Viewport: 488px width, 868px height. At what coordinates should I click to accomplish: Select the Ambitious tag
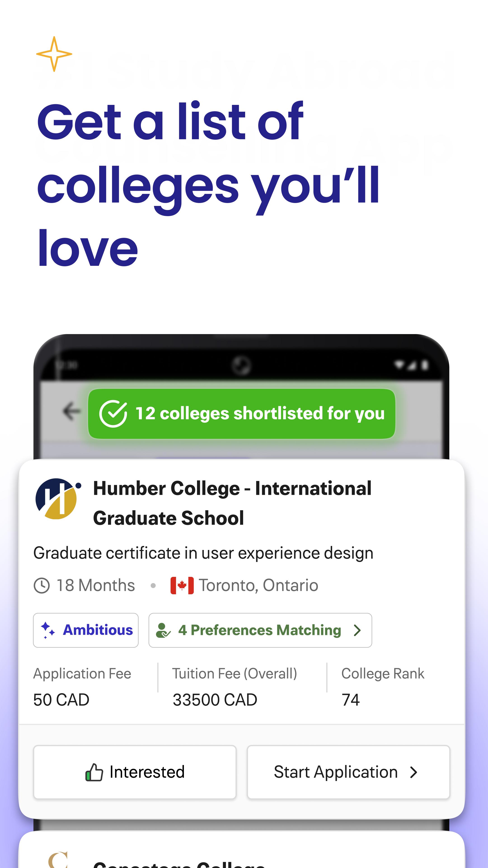coord(86,630)
